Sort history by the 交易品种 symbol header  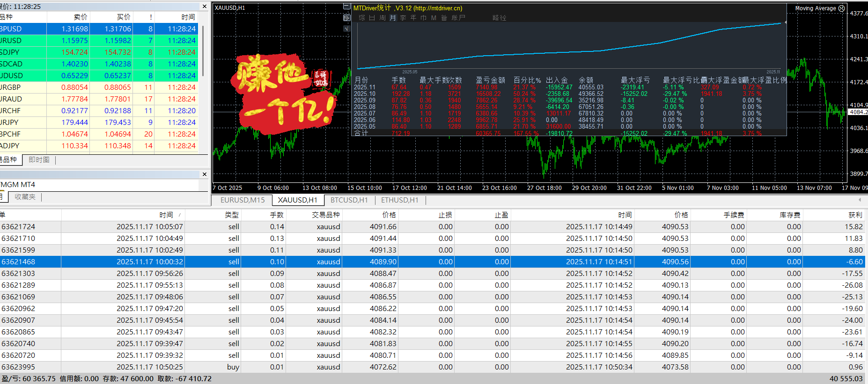click(x=314, y=215)
